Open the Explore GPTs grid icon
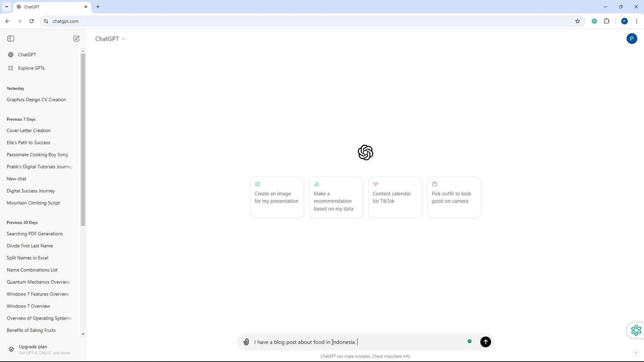 click(x=11, y=68)
